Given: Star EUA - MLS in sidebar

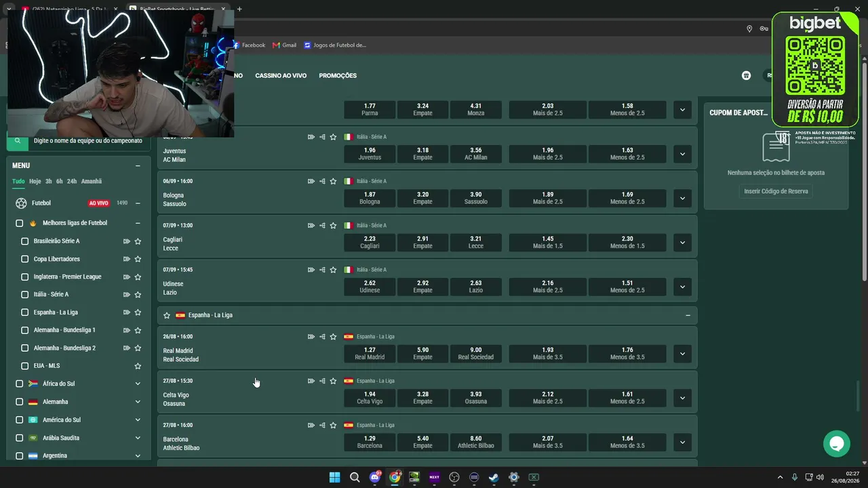Looking at the screenshot, I should [138, 366].
